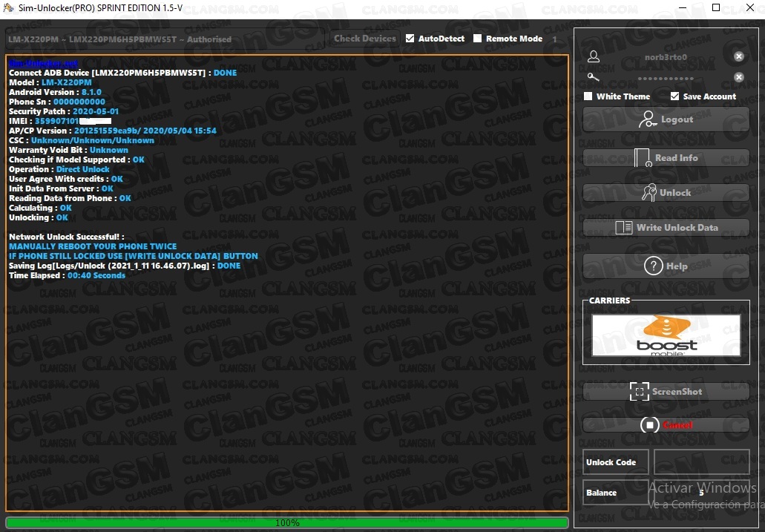Click the green 100% progress bar

click(287, 523)
